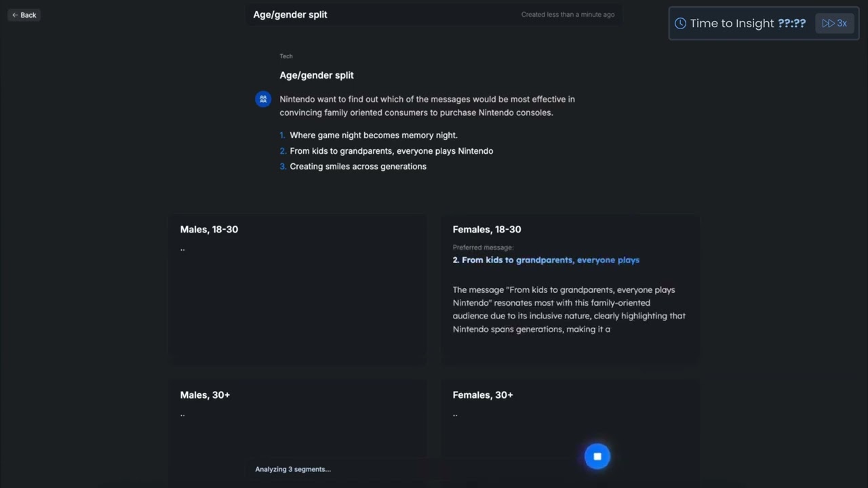The width and height of the screenshot is (868, 488).
Task: Click the explanation paragraph in the Females, 18-30 card
Action: 569,309
